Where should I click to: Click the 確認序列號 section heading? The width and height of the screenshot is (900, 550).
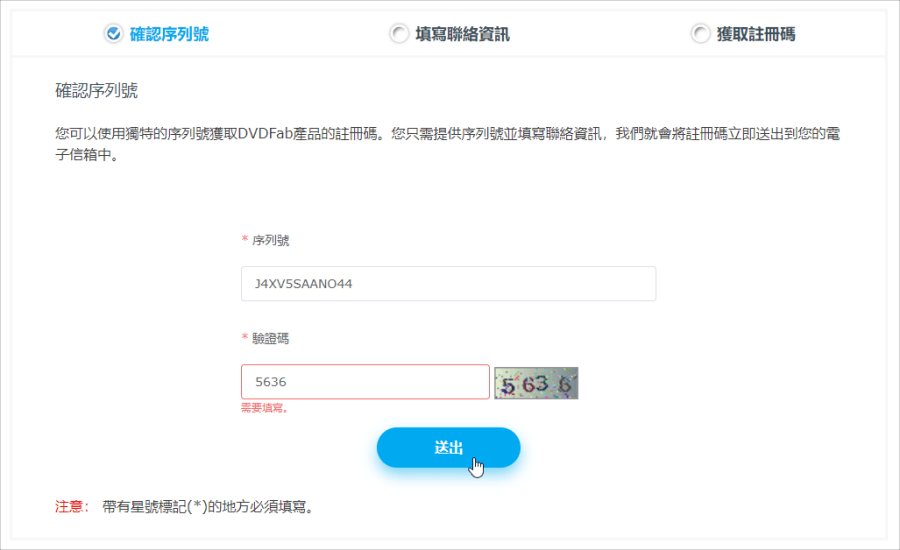96,91
